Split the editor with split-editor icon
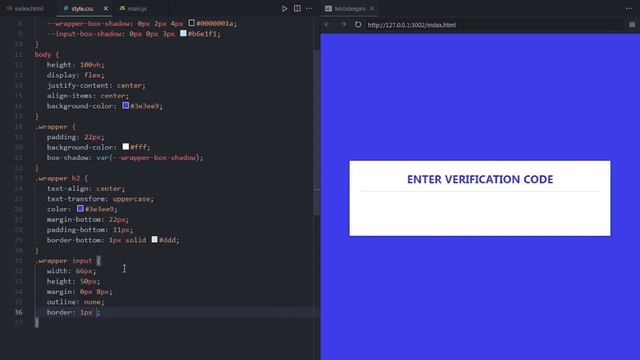Image resolution: width=640 pixels, height=360 pixels. coord(297,8)
